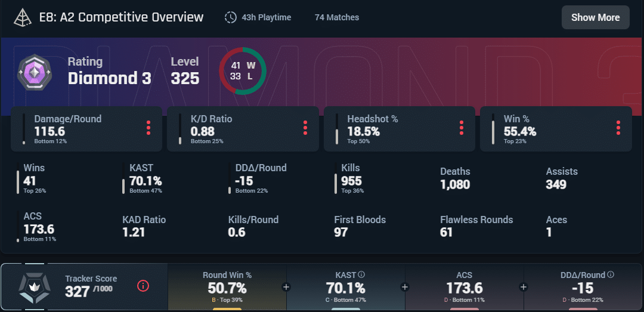644x312 pixels.
Task: Click the Flawless Rounds 61 stat
Action: [x=476, y=226]
